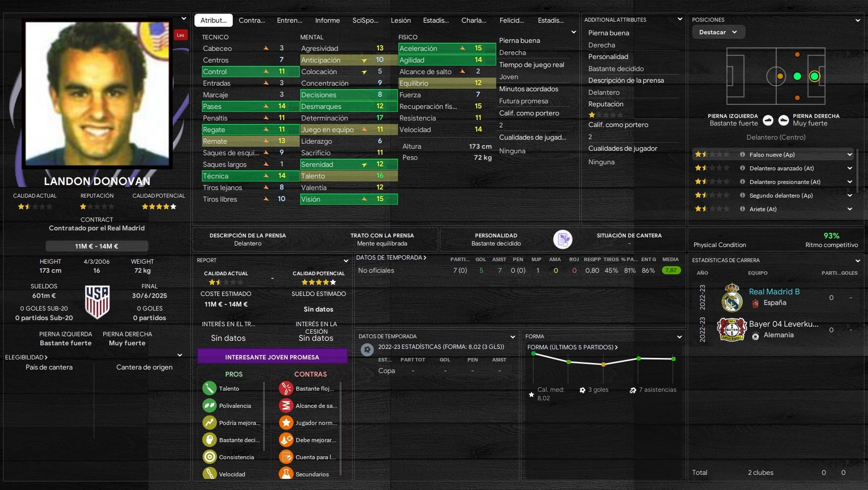Click the Bayer 04 Leverkusen crest

[731, 330]
